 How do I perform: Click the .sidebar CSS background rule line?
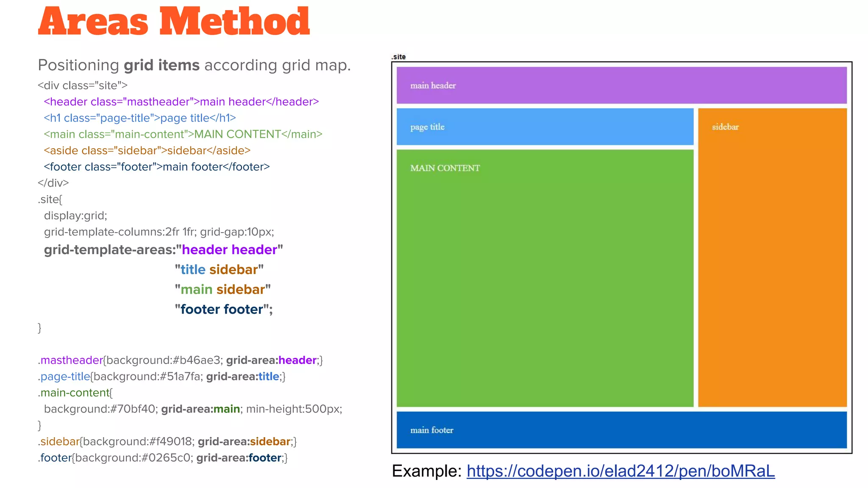[x=167, y=441]
